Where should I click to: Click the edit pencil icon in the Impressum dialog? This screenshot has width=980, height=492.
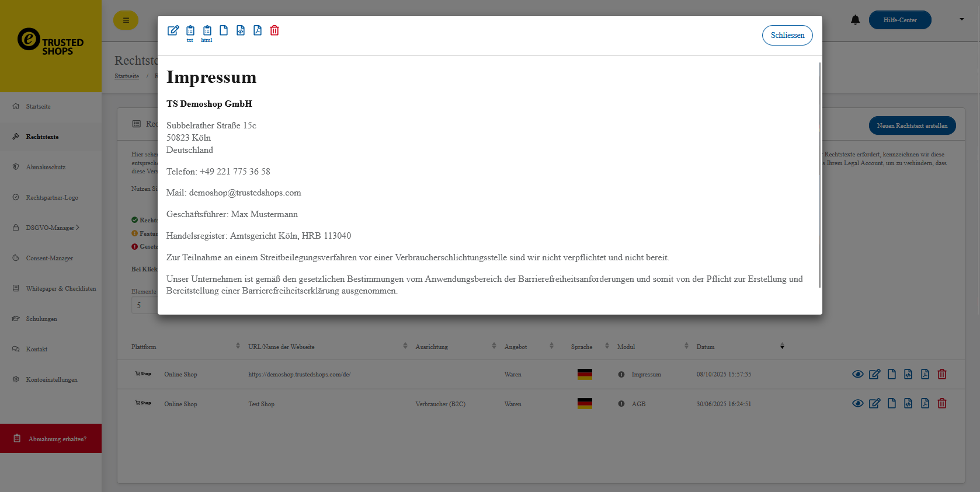tap(173, 30)
